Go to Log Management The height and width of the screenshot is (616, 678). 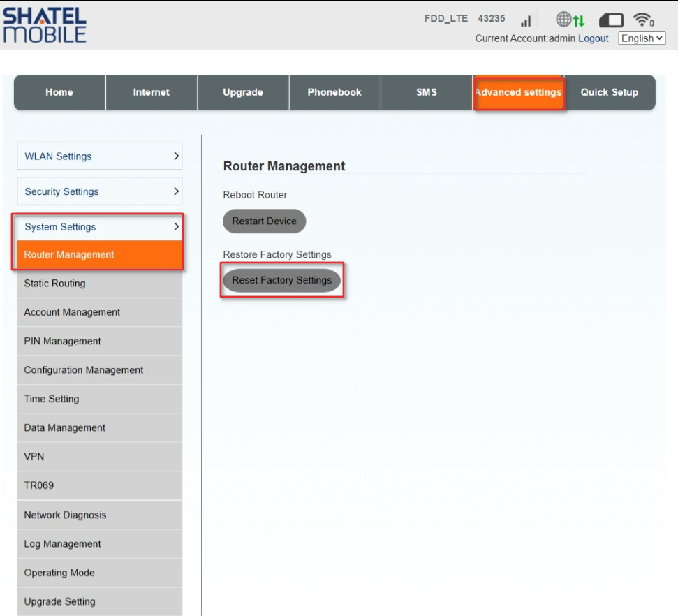pyautogui.click(x=99, y=544)
